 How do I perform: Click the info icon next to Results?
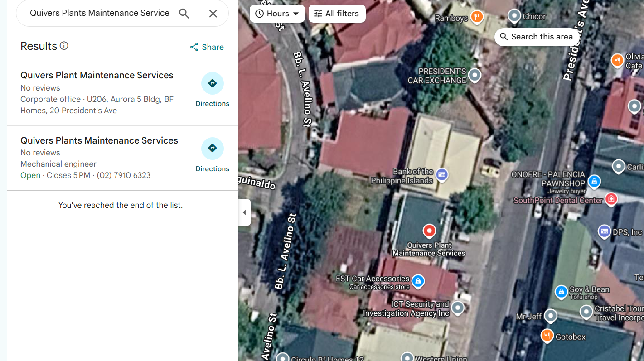(64, 46)
